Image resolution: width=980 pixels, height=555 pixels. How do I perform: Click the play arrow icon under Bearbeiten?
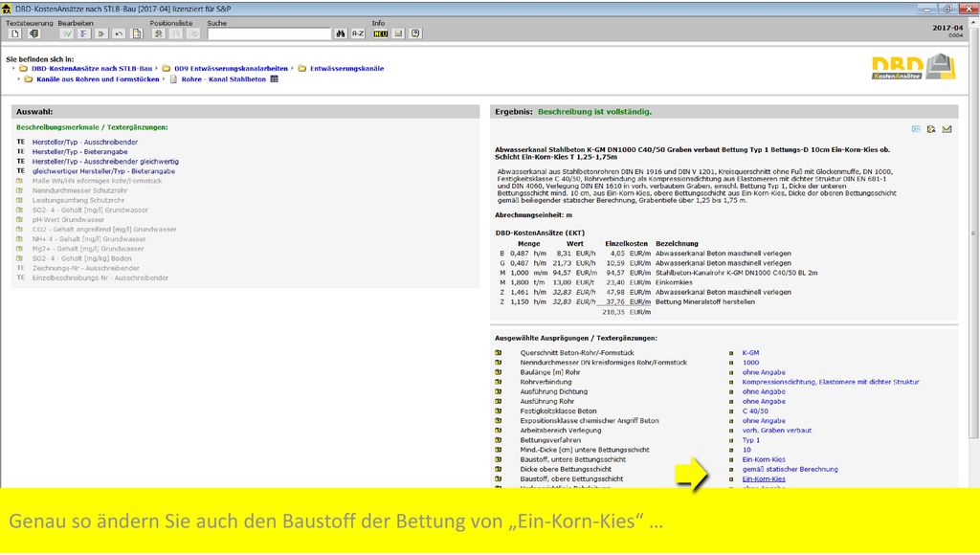(x=101, y=33)
